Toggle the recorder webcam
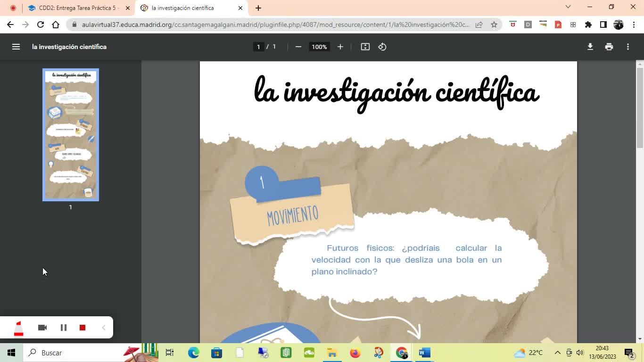This screenshot has height=362, width=644. 42,328
